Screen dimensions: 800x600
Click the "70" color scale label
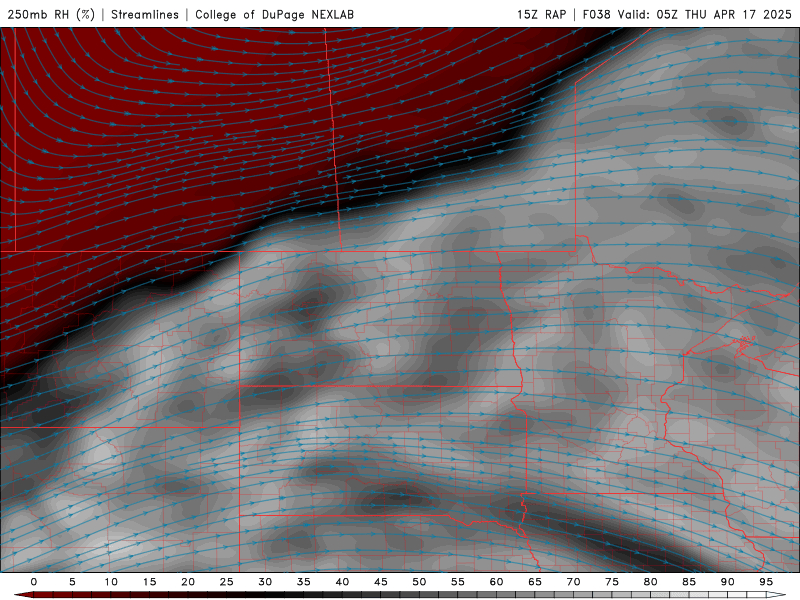573,582
